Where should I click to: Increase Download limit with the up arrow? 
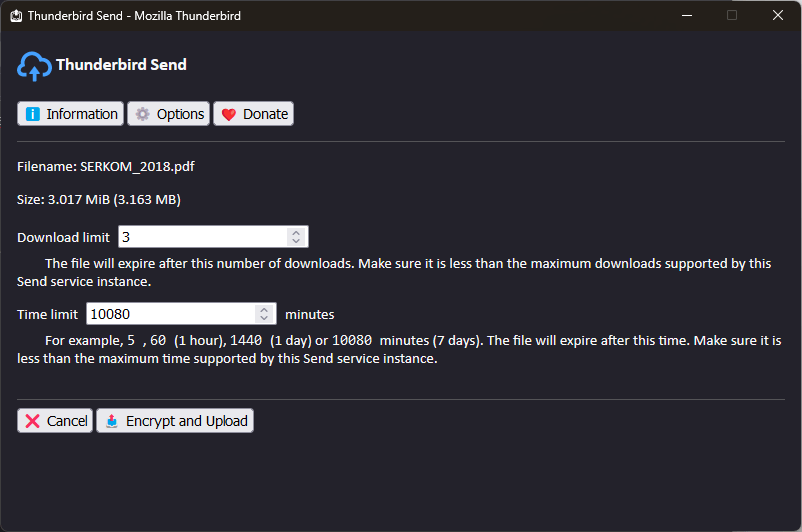295,232
